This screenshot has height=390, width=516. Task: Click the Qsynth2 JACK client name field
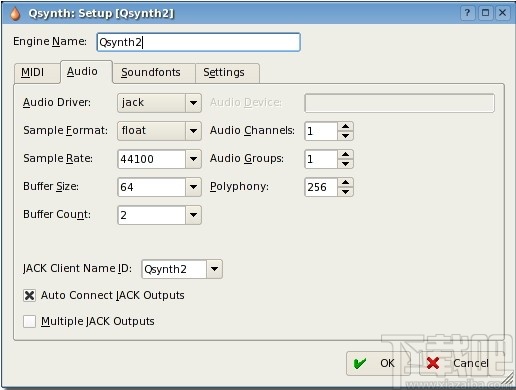[x=174, y=269]
